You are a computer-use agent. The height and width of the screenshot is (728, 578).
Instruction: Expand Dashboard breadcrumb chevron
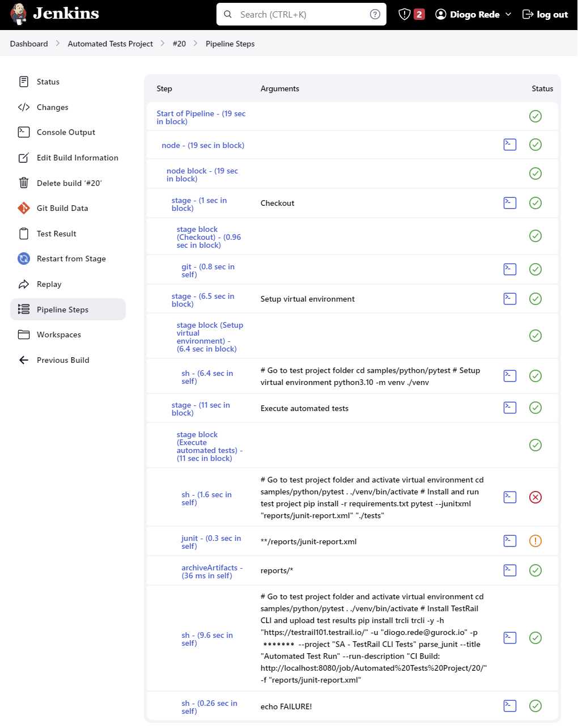tap(58, 44)
